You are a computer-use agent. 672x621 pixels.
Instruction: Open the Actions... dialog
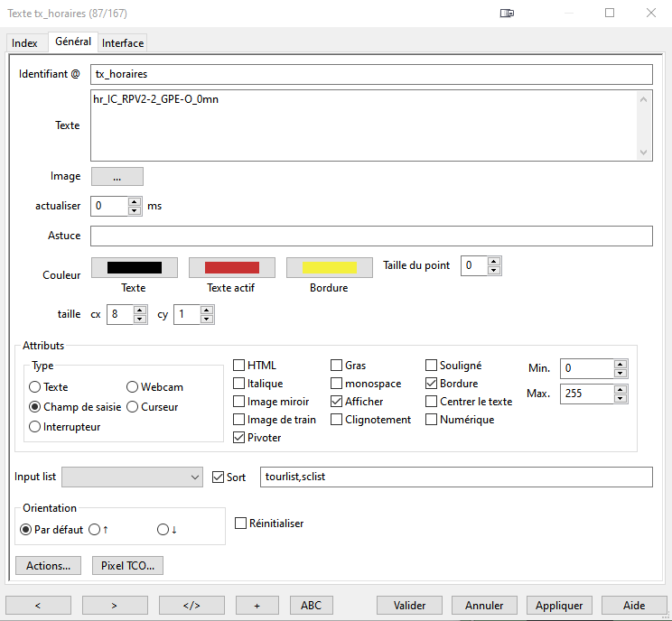48,566
